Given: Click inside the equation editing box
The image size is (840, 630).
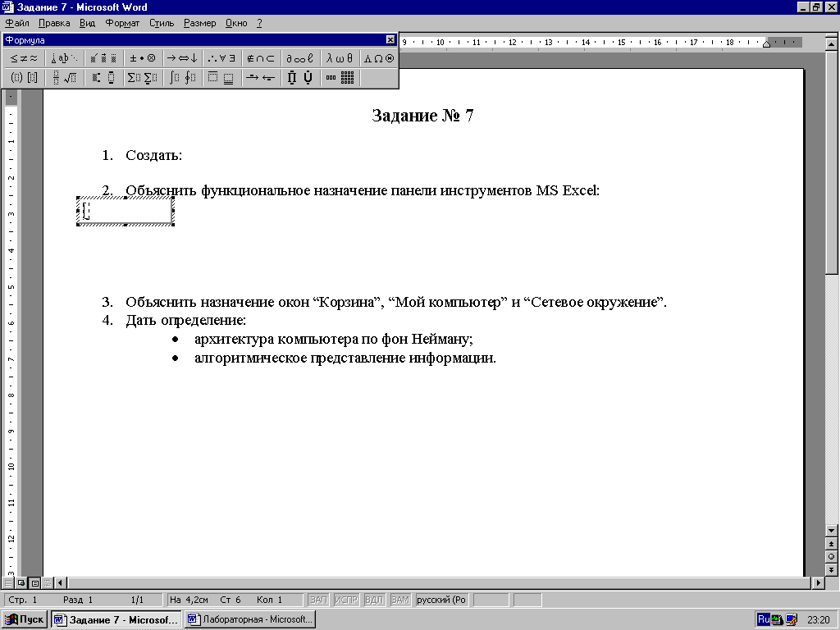Looking at the screenshot, I should point(126,211).
